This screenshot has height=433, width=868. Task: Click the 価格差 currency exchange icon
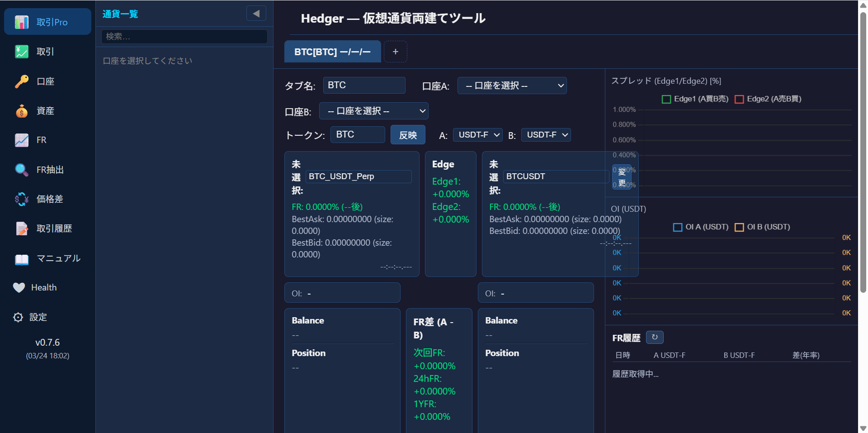(22, 199)
